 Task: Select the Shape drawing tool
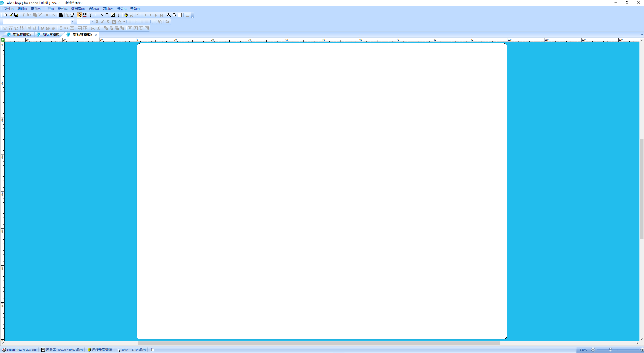click(107, 15)
